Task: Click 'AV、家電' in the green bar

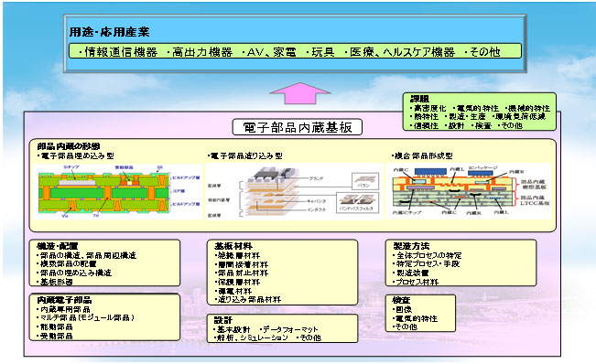Action: [271, 51]
